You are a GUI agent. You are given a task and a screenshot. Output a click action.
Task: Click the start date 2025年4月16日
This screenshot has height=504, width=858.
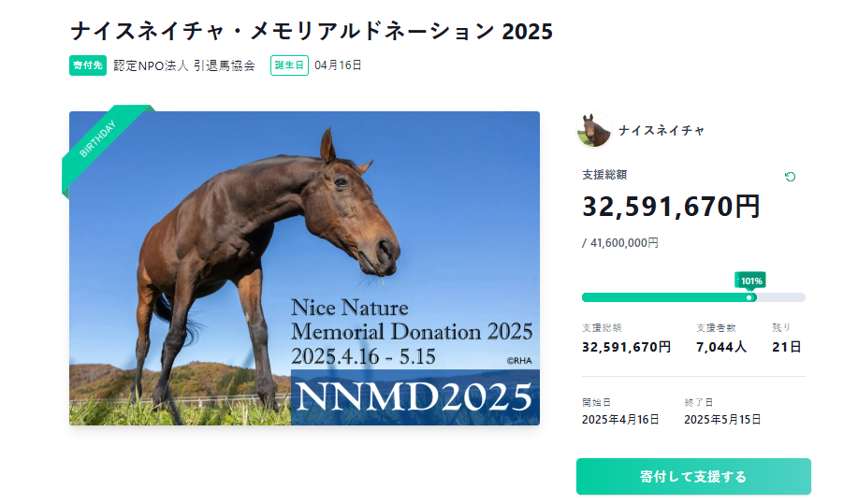click(x=620, y=420)
